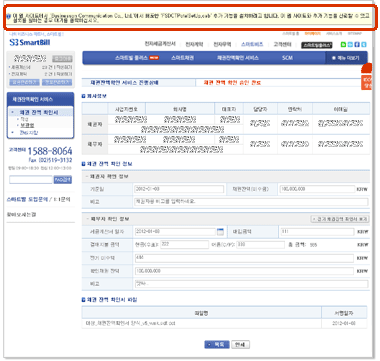Select 채권잔액확인 서비스 tab
This screenshot has width=380, height=361.
(x=238, y=58)
